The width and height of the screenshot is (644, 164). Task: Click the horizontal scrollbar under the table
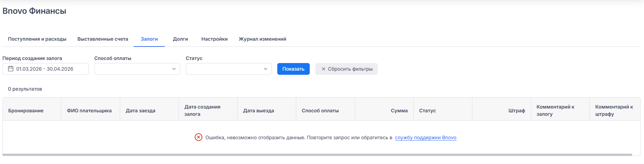click(317, 155)
